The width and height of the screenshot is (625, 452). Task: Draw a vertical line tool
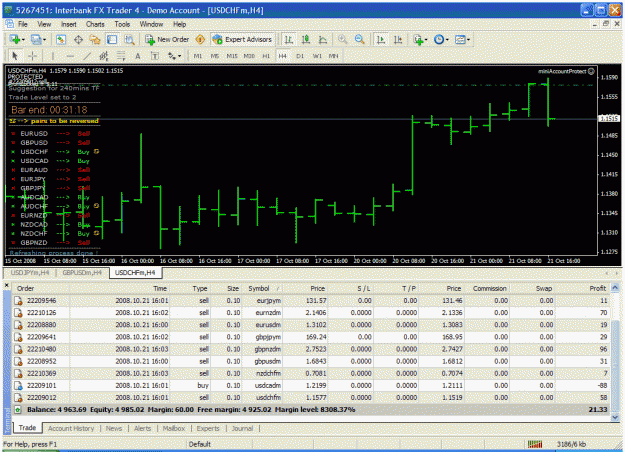[52, 56]
